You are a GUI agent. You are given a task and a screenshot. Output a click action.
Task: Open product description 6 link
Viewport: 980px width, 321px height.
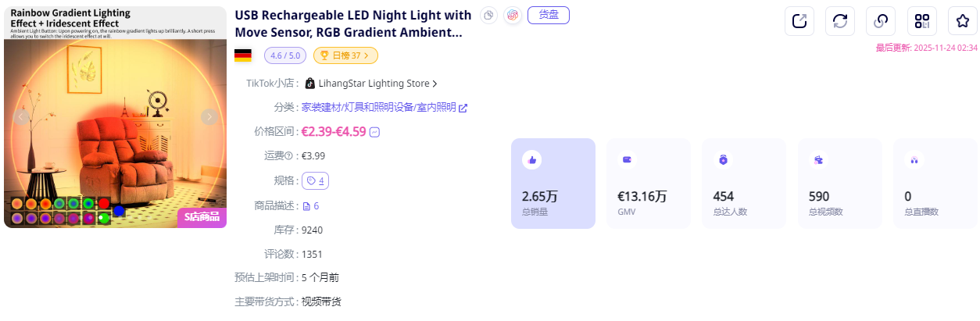[x=311, y=205]
